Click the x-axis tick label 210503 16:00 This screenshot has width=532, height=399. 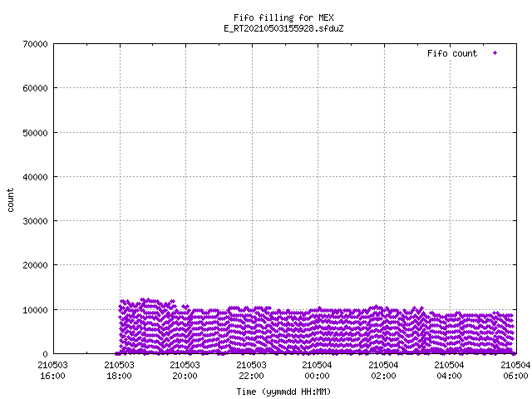(52, 370)
